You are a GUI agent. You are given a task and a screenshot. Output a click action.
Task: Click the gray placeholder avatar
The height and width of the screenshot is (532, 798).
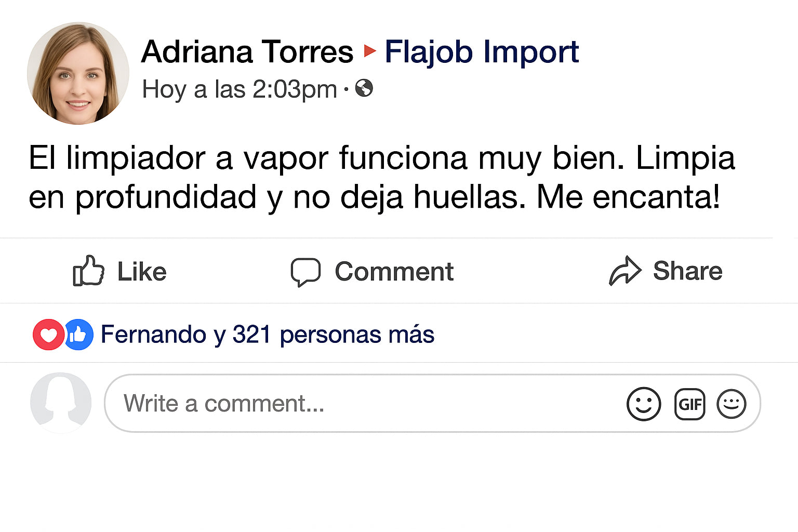point(61,403)
